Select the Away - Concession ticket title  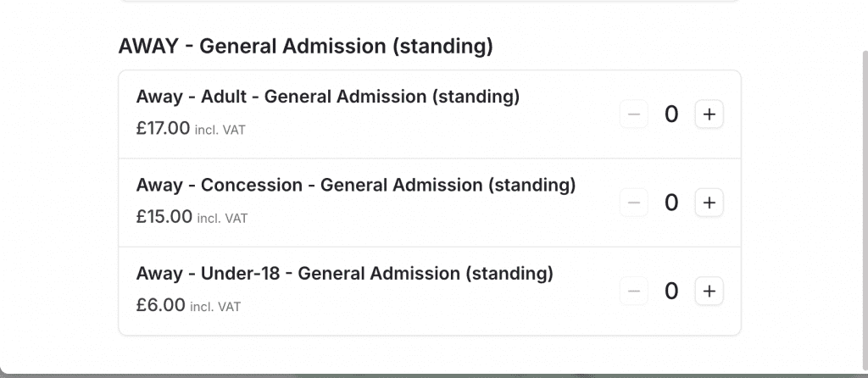point(355,185)
